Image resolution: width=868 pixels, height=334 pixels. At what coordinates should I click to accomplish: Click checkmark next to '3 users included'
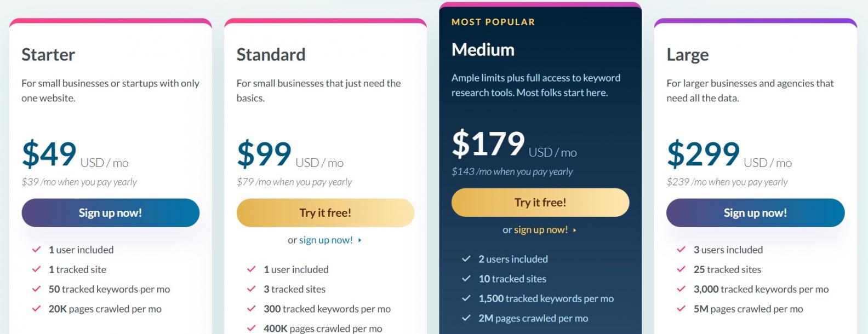681,250
